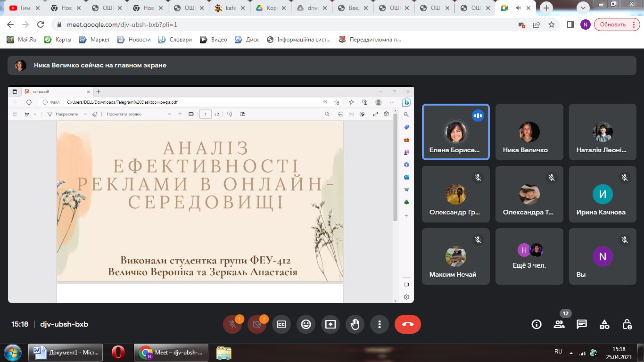The image size is (644, 362).
Task: Click the raise hand icon
Action: tap(355, 324)
